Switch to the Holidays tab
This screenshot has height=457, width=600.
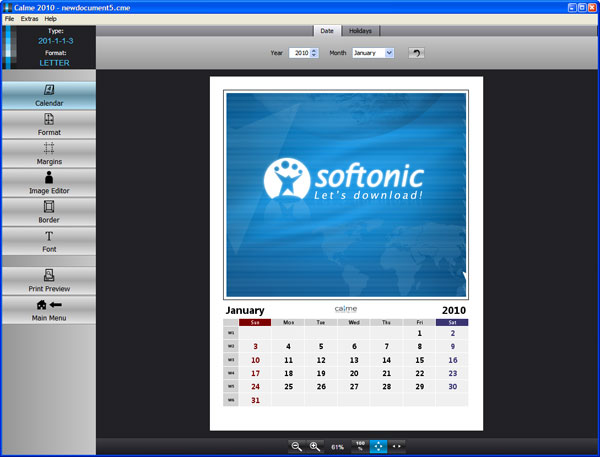click(361, 31)
